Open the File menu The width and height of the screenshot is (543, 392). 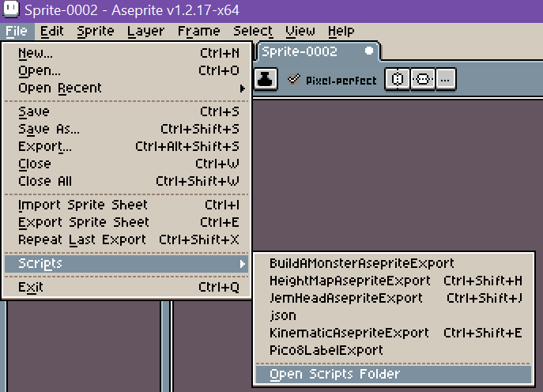pyautogui.click(x=17, y=32)
